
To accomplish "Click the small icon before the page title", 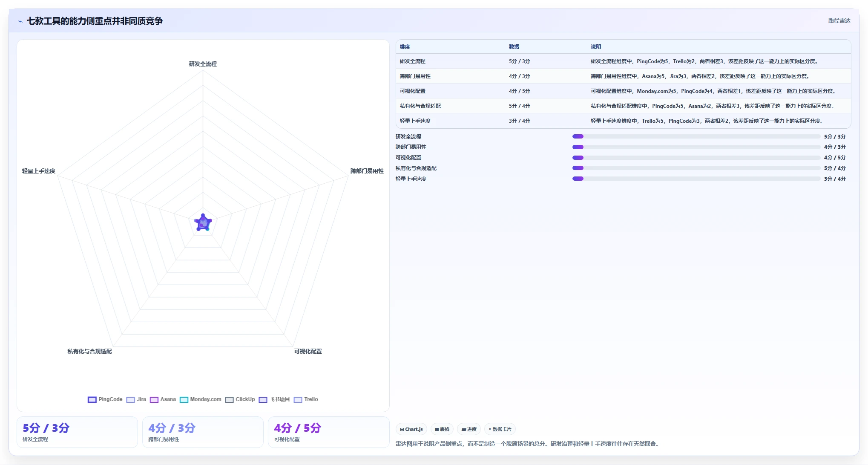I will (20, 21).
